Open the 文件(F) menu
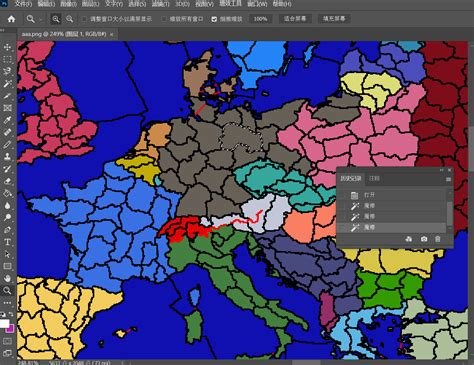Screen dimensions: 474x365 click(23, 4)
